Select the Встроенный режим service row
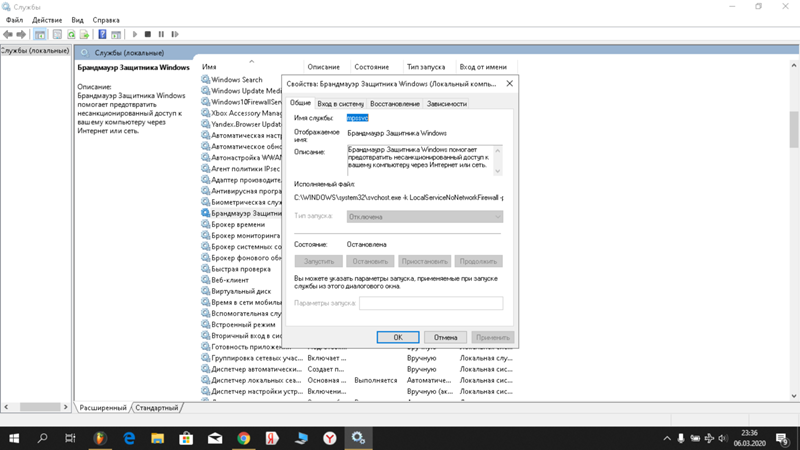The height and width of the screenshot is (450, 800). coord(241,324)
